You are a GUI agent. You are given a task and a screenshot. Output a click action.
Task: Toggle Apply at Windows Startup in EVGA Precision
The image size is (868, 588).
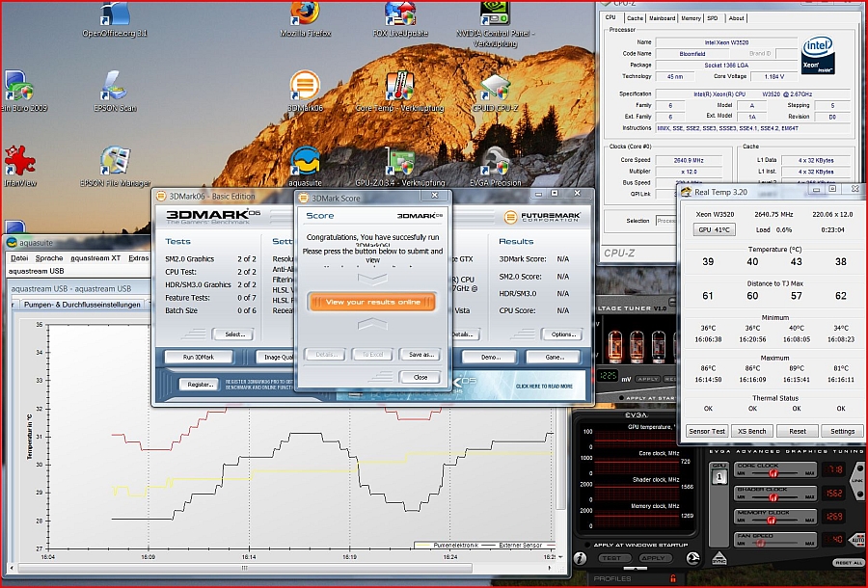coord(586,545)
